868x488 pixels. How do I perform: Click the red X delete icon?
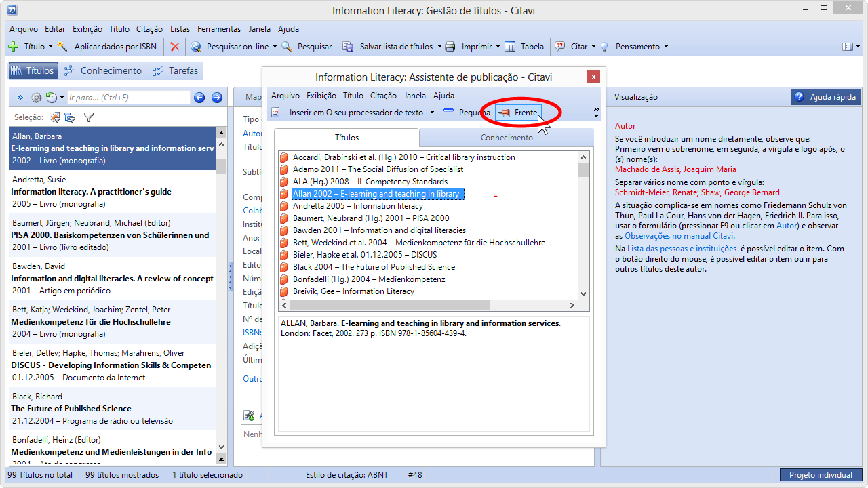tap(175, 47)
